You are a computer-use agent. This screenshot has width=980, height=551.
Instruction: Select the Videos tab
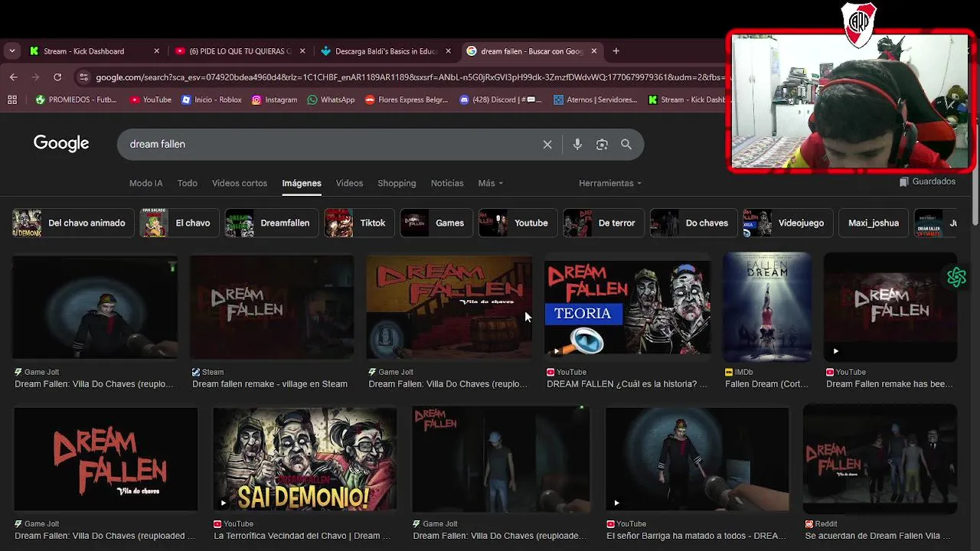349,183
